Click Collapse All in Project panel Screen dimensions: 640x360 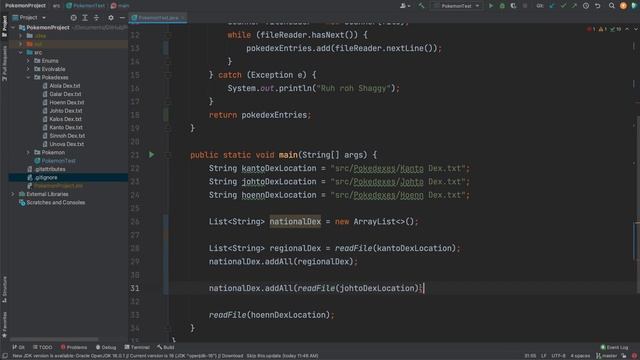pyautogui.click(x=96, y=18)
